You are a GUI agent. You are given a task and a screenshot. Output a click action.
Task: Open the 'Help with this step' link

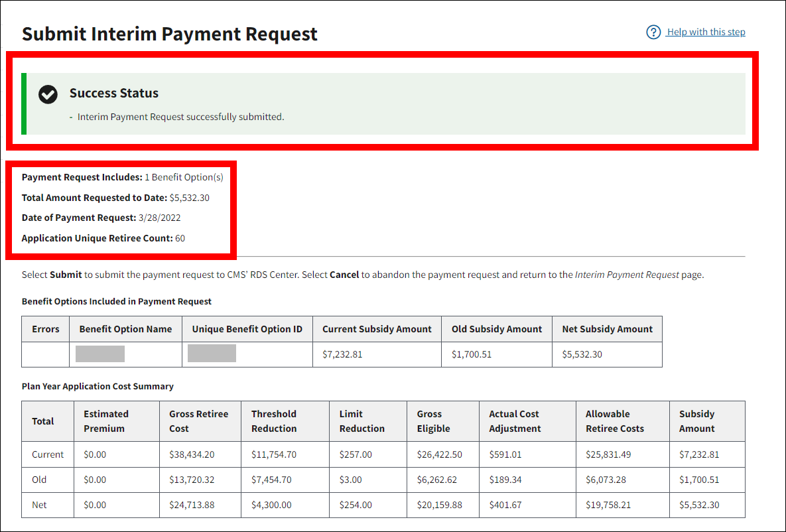706,32
